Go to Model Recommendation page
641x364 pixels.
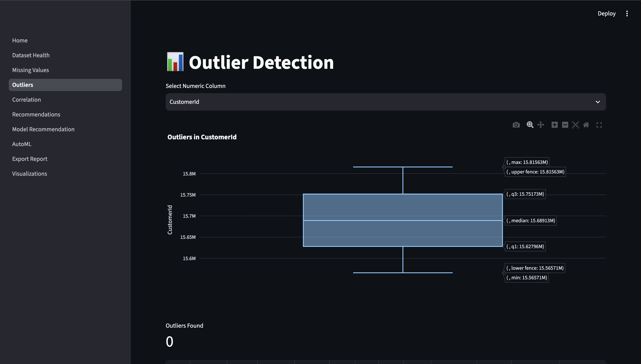point(43,129)
